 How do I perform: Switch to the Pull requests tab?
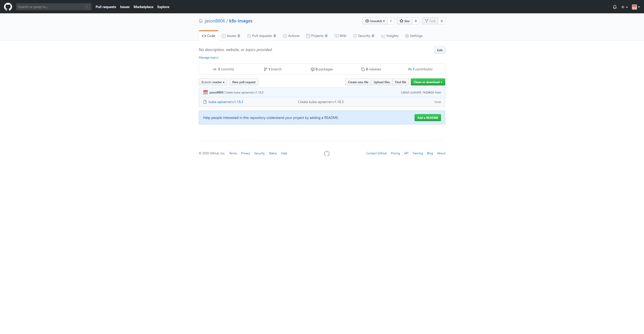pyautogui.click(x=262, y=36)
